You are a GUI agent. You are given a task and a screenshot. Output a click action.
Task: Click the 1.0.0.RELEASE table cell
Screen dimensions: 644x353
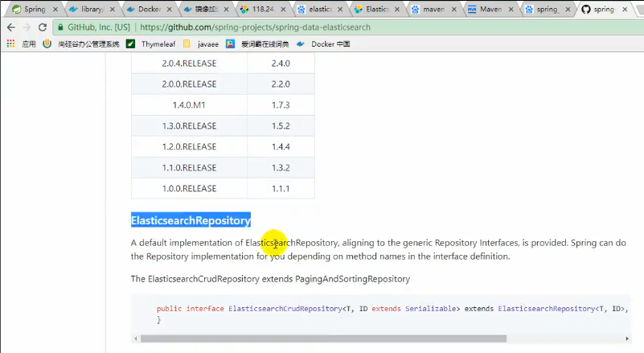coord(189,189)
